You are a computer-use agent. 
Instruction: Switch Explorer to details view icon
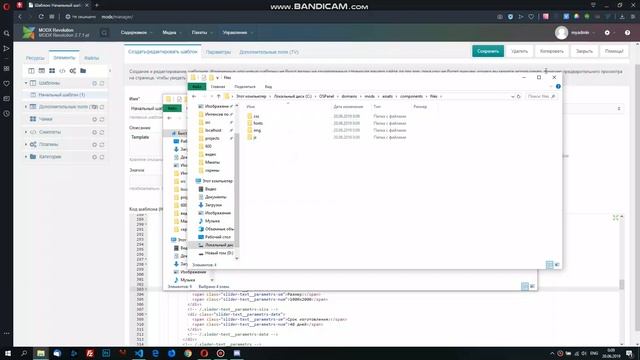(x=549, y=265)
